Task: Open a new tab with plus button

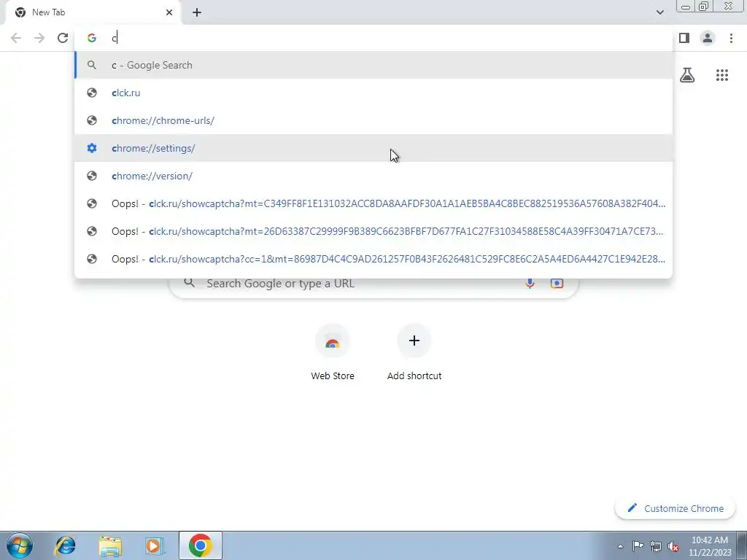Action: 197,12
